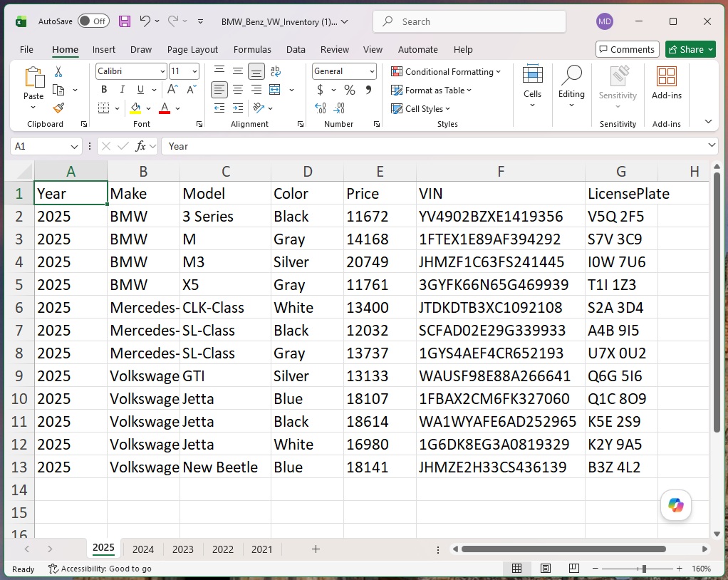
Task: Expand the Name Box A1 dropdown
Action: (x=74, y=147)
